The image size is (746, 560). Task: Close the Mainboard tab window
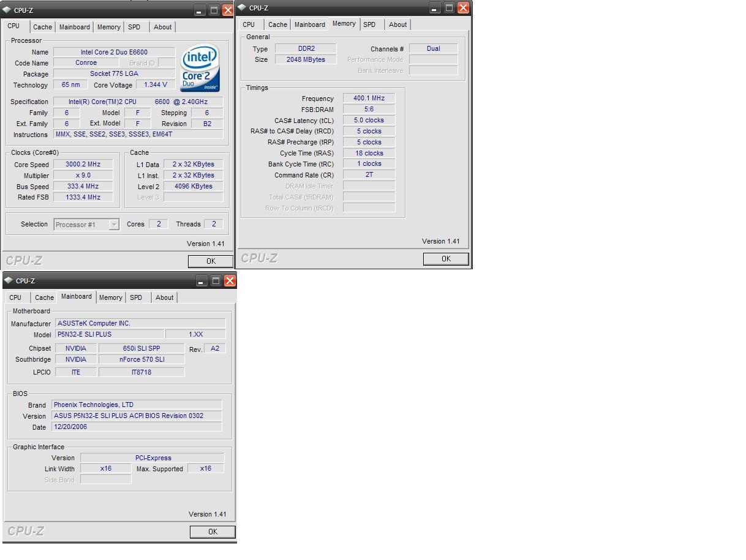point(230,281)
